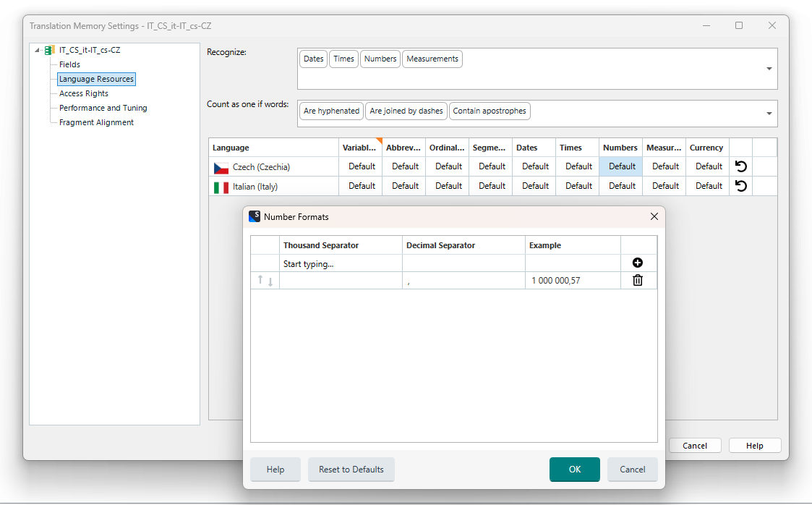The height and width of the screenshot is (505, 812).
Task: Open Access Rights settings
Action: pos(83,93)
